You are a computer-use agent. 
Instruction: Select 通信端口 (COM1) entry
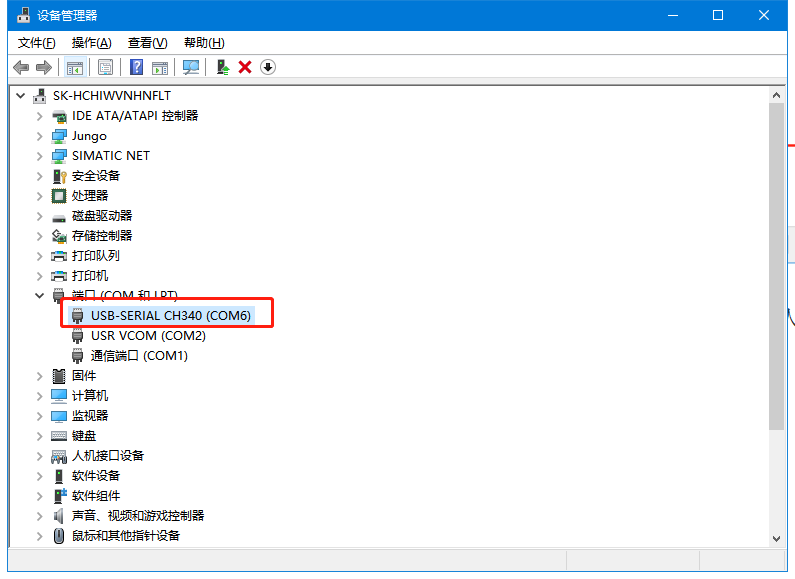(139, 356)
